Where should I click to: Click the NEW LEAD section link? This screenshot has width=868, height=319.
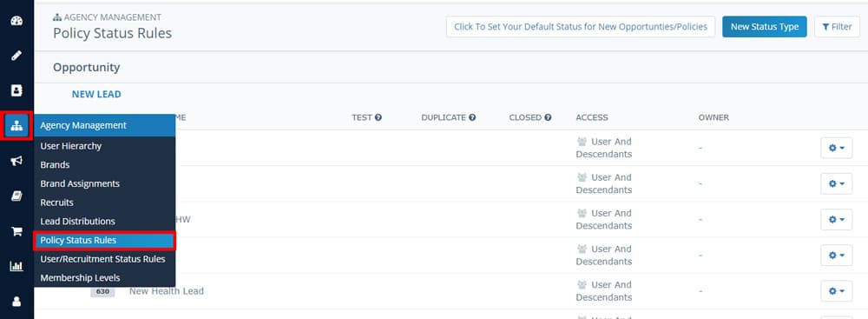96,95
